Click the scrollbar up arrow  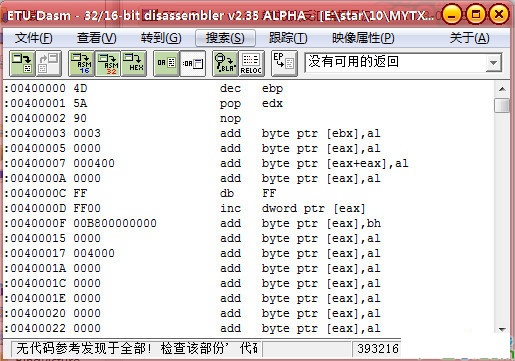pyautogui.click(x=502, y=89)
